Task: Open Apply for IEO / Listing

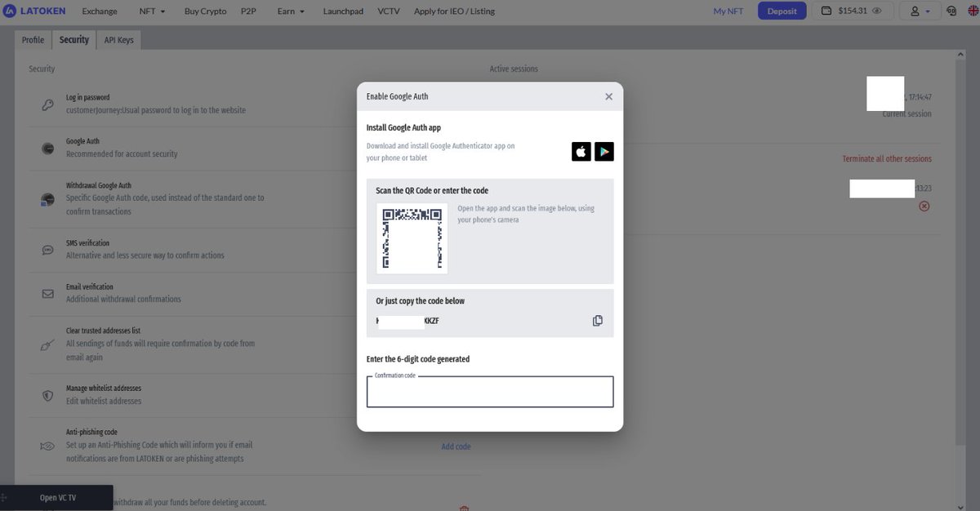Action: coord(454,11)
